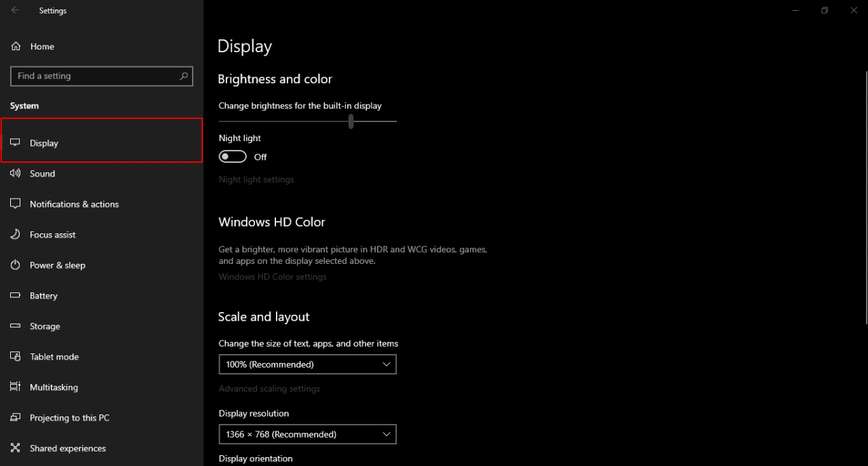The image size is (868, 466).
Task: Open the Display resolution dropdown
Action: pos(307,434)
